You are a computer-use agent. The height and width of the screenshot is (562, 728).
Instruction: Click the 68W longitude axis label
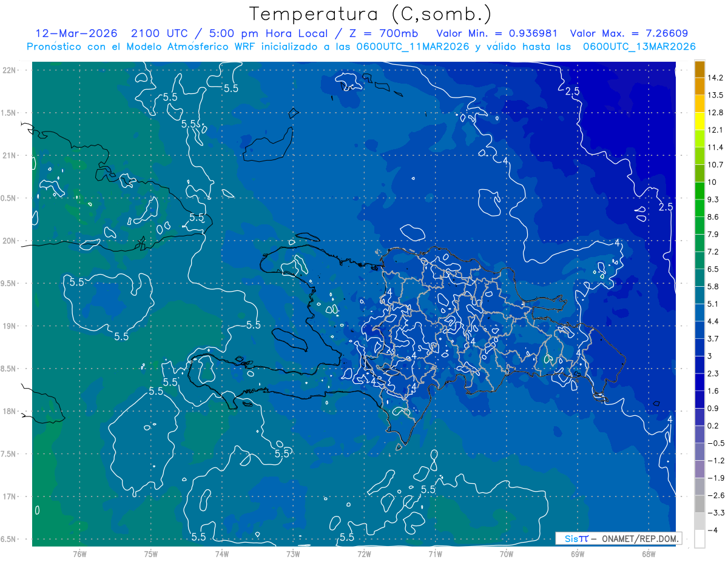pos(649,554)
